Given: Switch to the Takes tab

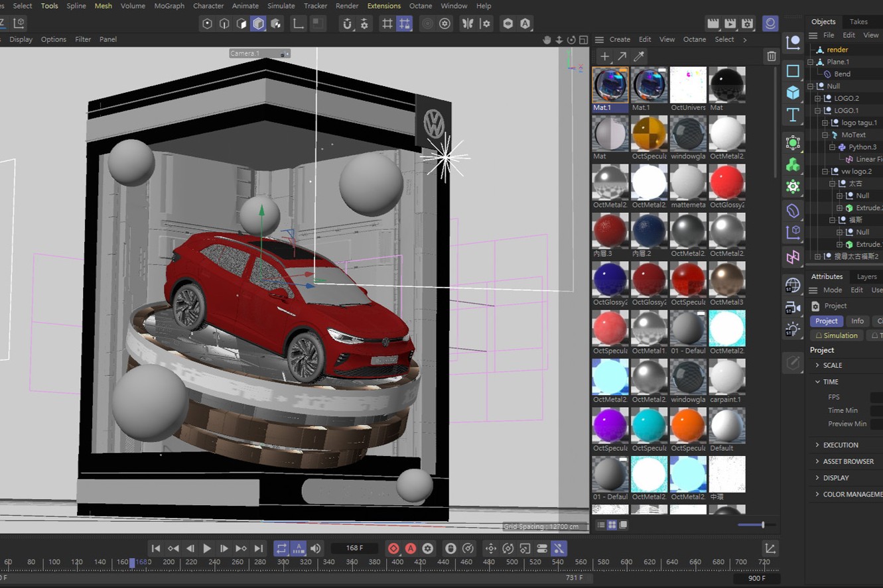Looking at the screenshot, I should [858, 21].
